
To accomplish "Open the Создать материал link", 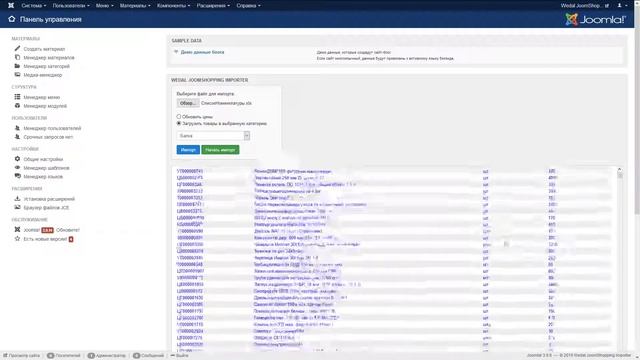I will 44,49.
